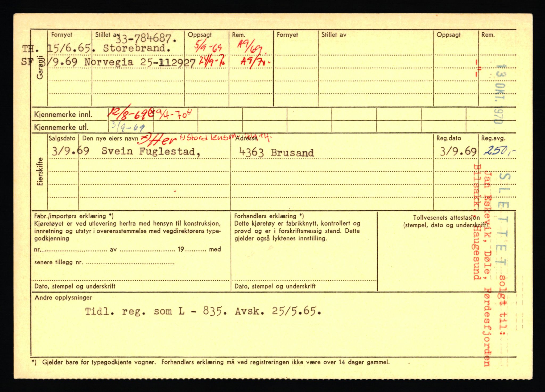Viewport: 545px width, 392px height.
Task: Click the blue handwritten date 3/9-69
Action: (128, 127)
